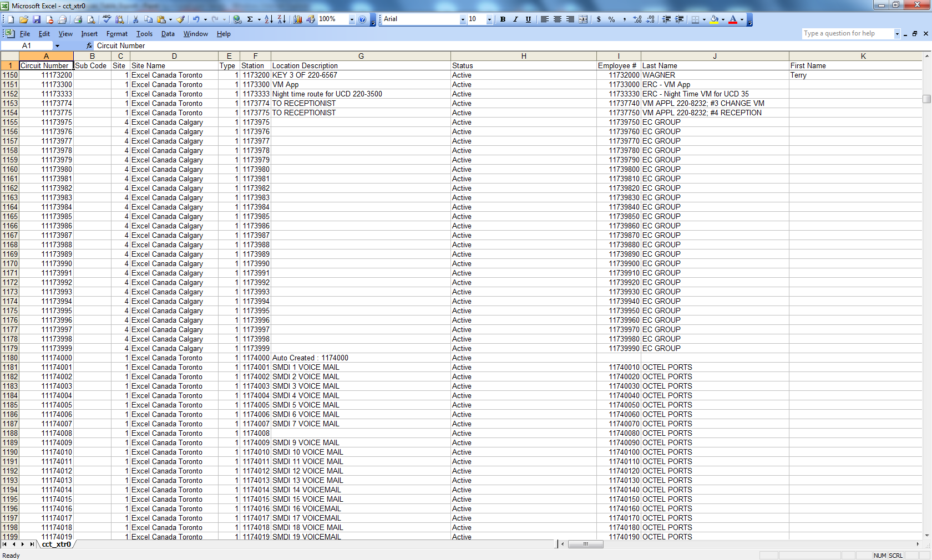Click the AutoSum sigma icon

[x=250, y=19]
